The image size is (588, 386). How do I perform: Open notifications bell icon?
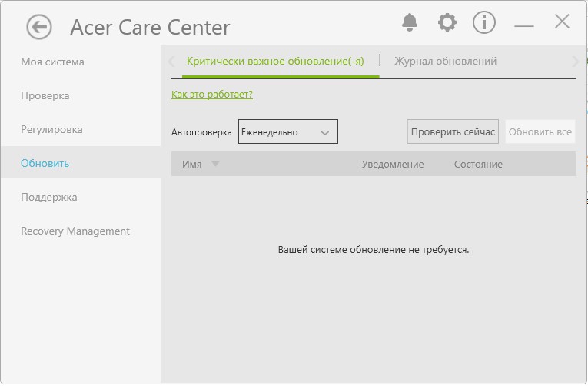coord(410,22)
